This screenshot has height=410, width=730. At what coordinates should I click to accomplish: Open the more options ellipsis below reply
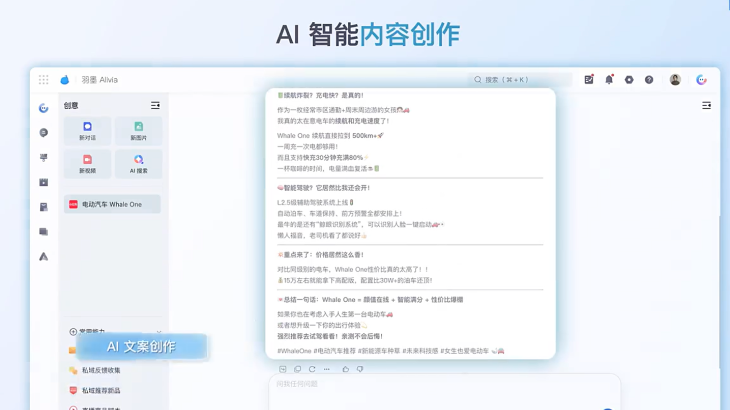[327, 369]
